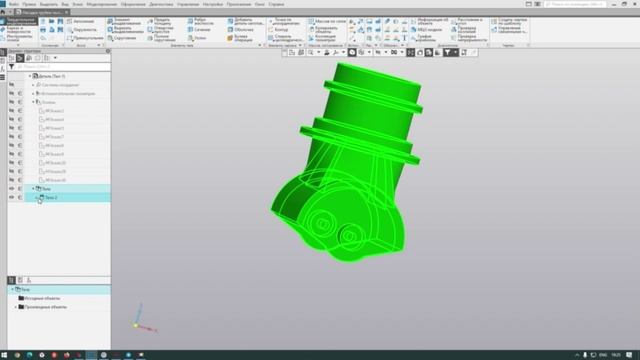Viewport: 640px width, 360px height.
Task: Select the Спираль цилиндрическая tool
Action: 285,38
